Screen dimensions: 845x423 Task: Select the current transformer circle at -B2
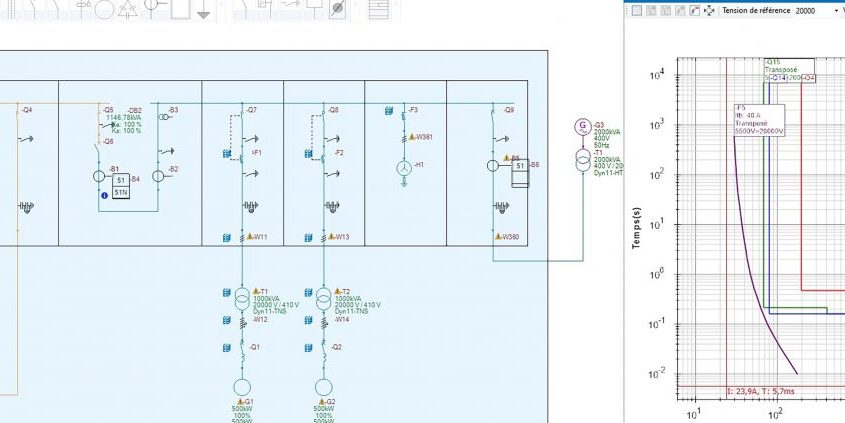coord(158,176)
